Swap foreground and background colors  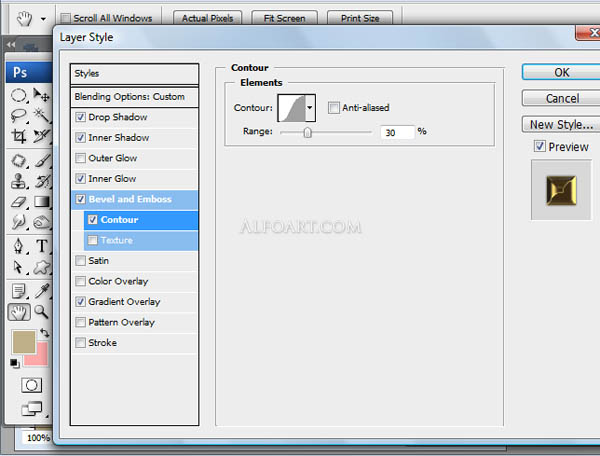click(45, 332)
